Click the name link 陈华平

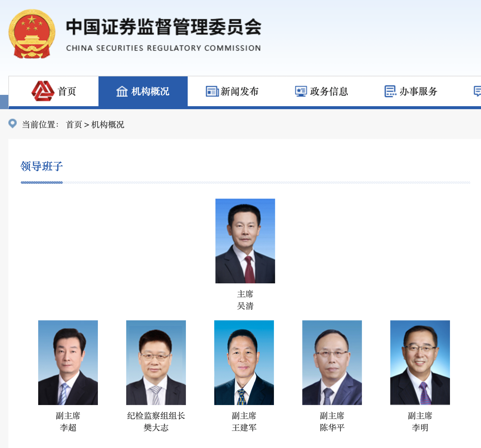click(x=332, y=428)
